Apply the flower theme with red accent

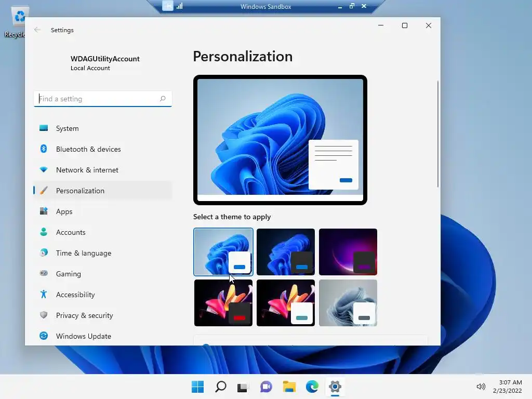coord(223,303)
